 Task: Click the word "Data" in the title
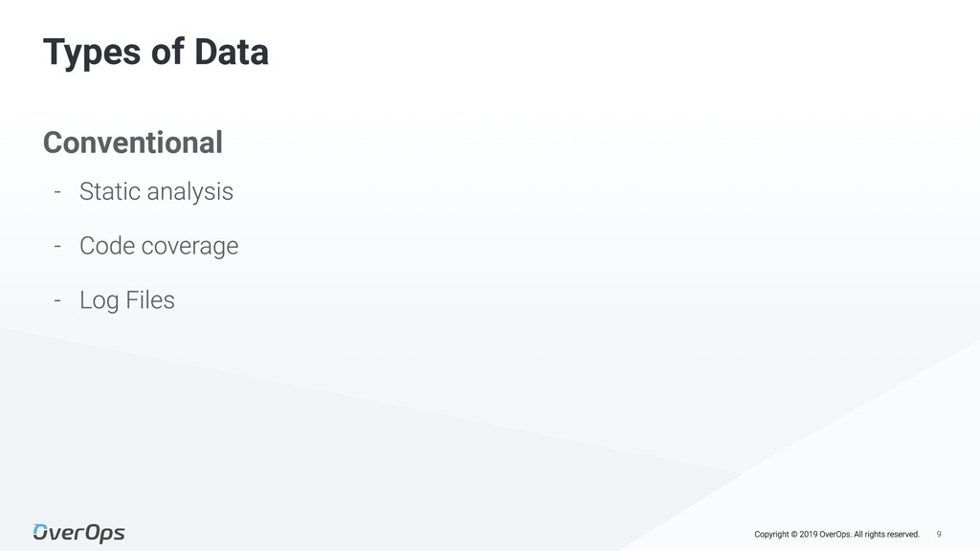tap(232, 53)
